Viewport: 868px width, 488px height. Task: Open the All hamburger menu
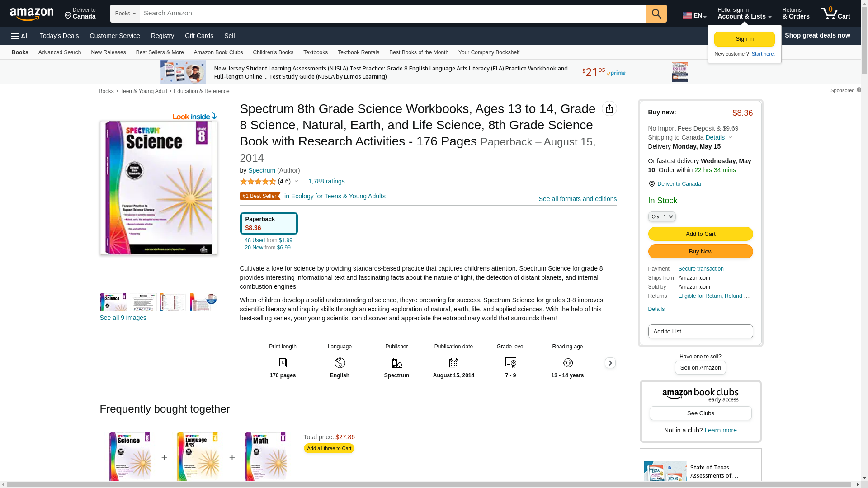click(x=20, y=36)
